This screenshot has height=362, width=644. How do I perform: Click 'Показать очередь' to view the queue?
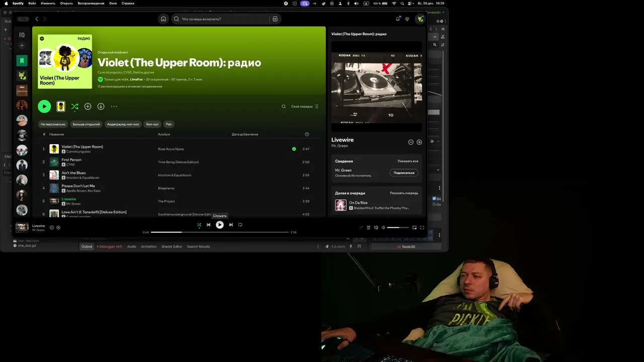click(x=404, y=193)
